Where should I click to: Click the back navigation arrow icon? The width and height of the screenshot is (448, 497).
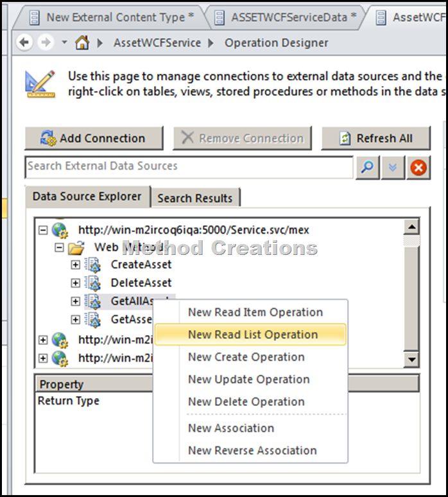pyautogui.click(x=24, y=43)
